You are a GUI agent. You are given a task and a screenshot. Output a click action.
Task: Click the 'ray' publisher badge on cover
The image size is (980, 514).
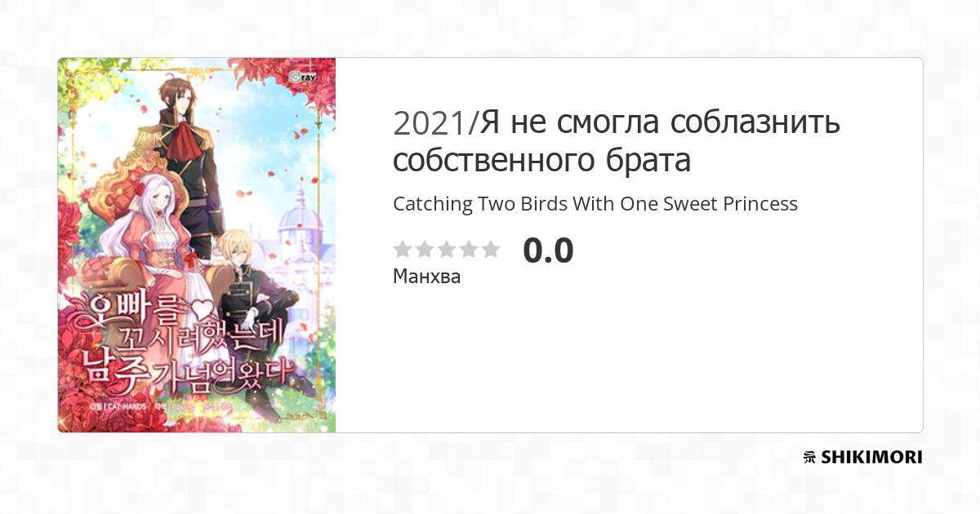point(302,78)
